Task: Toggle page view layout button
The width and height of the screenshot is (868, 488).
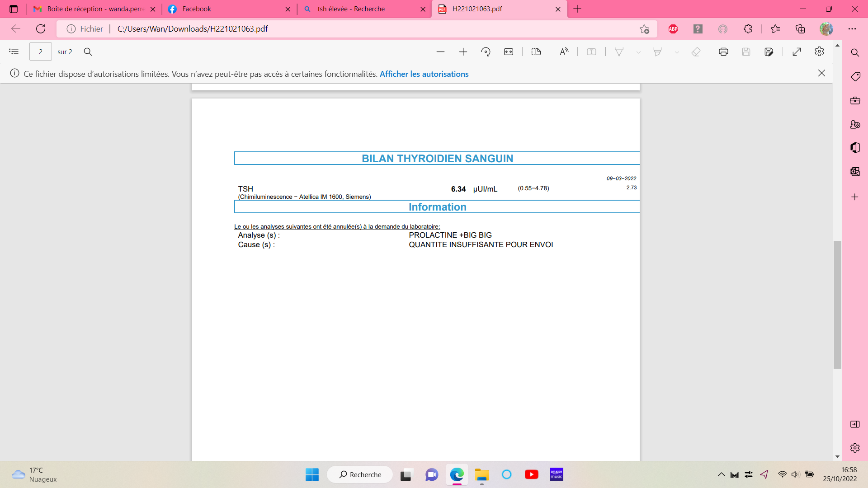Action: pyautogui.click(x=536, y=52)
